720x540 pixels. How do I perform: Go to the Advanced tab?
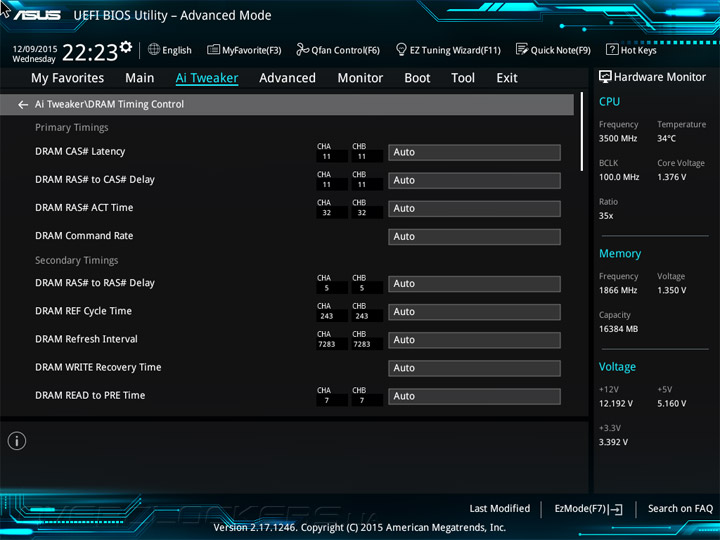(287, 78)
